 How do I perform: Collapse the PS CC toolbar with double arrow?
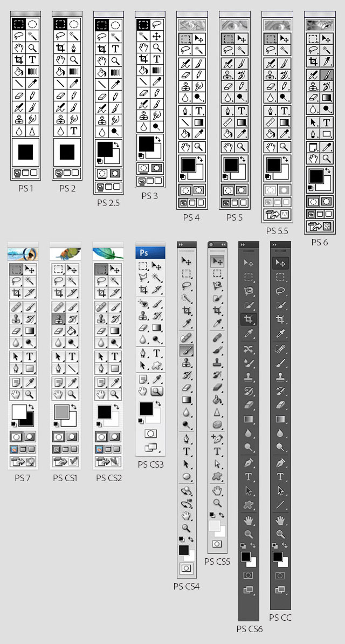point(274,244)
